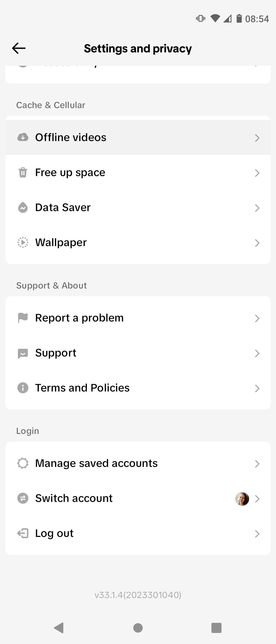Tap the Data Saver droplet icon
Image resolution: width=276 pixels, height=644 pixels.
tap(23, 208)
